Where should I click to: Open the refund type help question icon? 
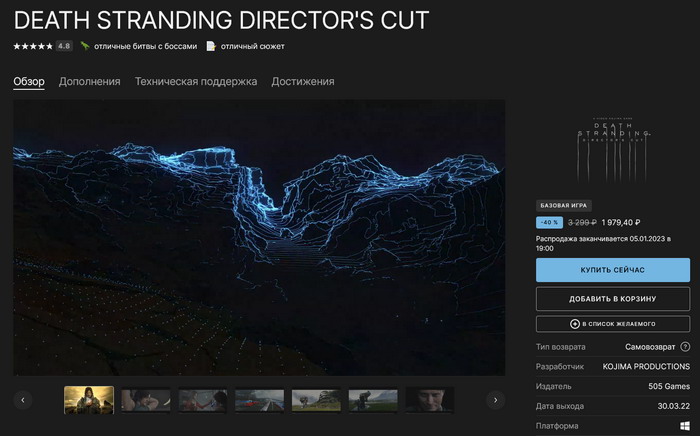tap(685, 347)
